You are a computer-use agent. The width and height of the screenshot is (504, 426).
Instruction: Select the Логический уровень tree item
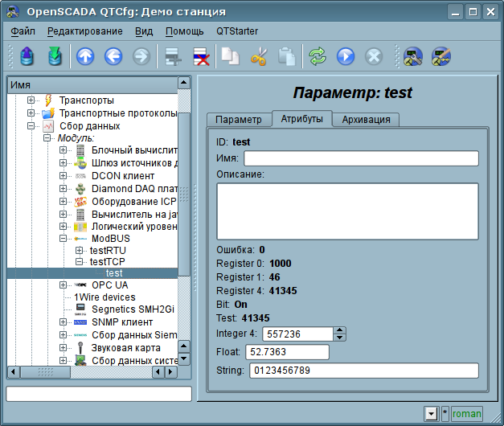134,227
